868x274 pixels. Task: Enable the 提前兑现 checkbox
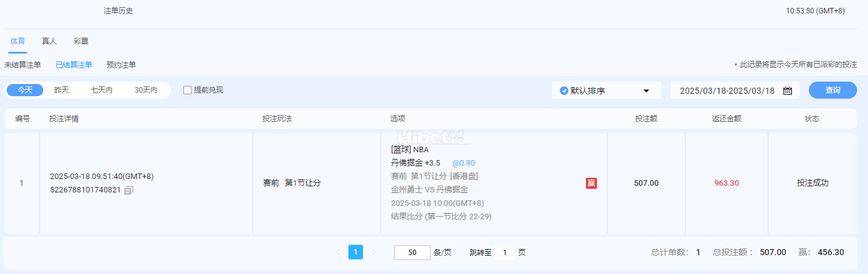click(188, 90)
